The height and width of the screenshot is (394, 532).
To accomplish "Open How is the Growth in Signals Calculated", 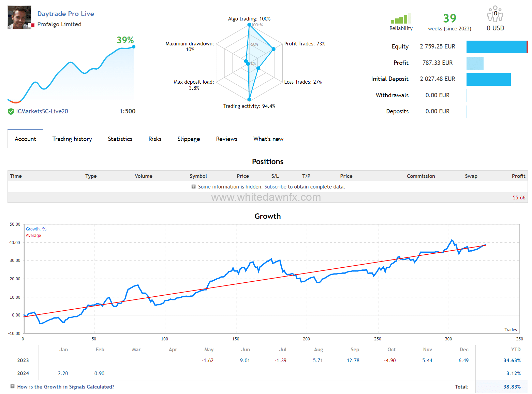I will (65, 387).
